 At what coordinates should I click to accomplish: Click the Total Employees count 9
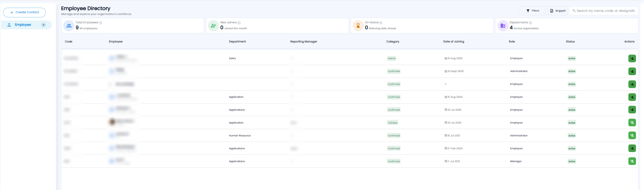tap(77, 28)
